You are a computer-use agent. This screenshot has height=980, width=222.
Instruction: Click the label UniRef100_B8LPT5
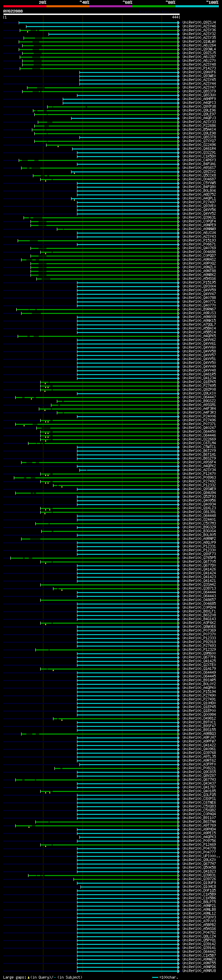click(199, 902)
